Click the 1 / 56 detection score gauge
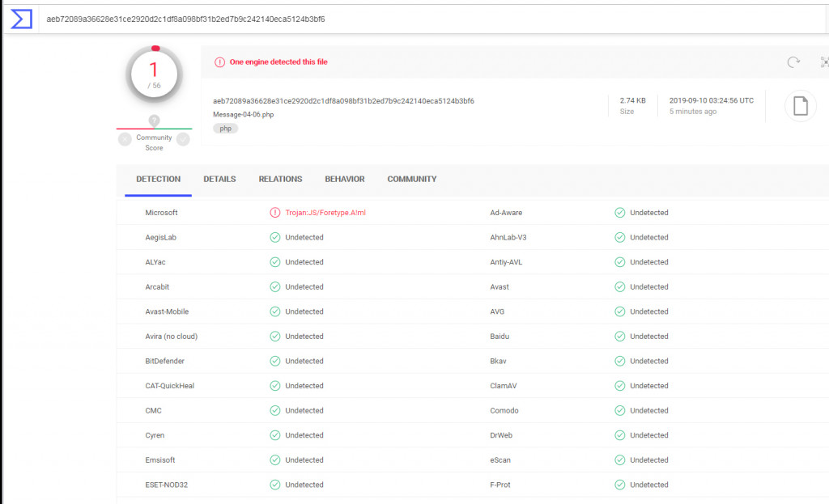829x504 pixels. pos(154,74)
